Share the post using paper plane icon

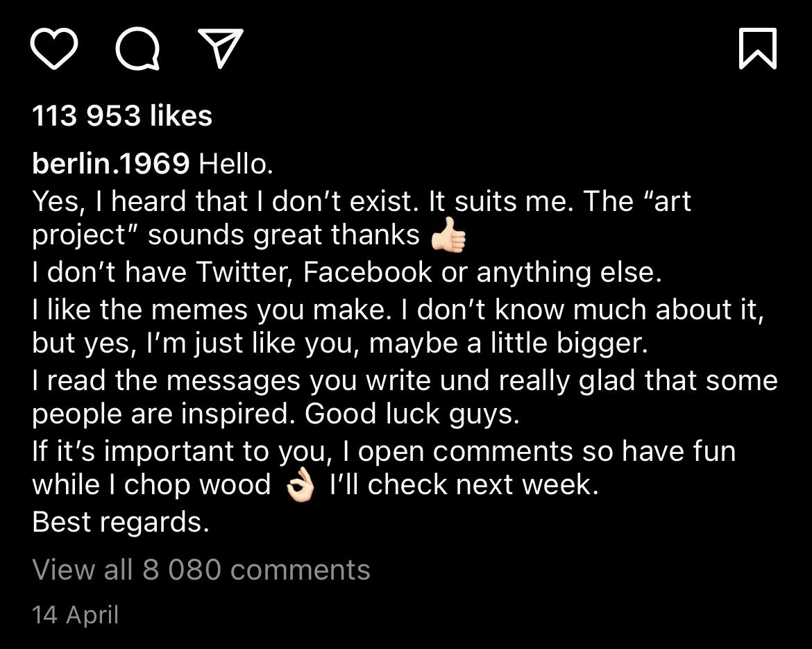[221, 48]
